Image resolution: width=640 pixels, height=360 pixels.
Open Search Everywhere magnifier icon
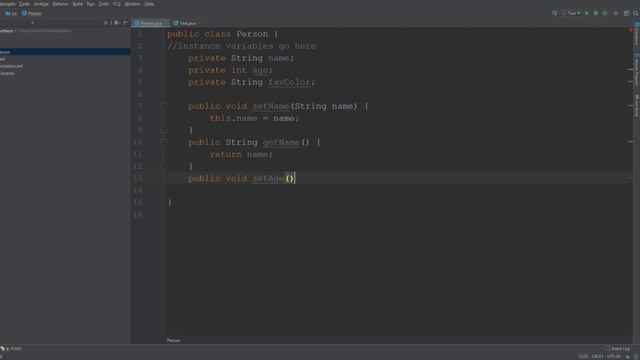(636, 13)
